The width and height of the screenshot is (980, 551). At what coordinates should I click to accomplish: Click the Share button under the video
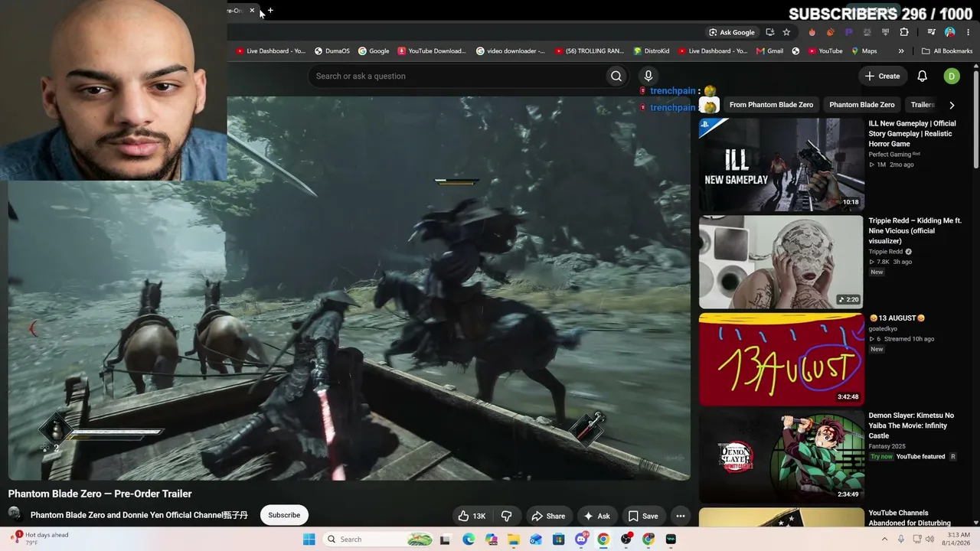pos(548,516)
